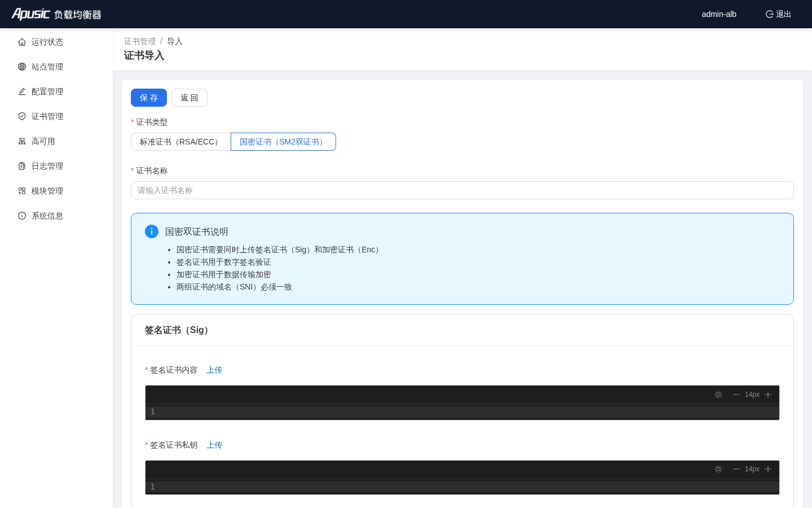Click 上传 link beside 签名证书内容
Image resolution: width=812 pixels, height=508 pixels.
point(214,370)
